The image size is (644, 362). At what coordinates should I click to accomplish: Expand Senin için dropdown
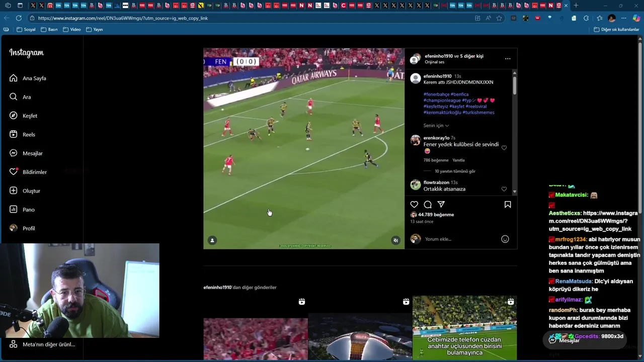pos(436,126)
